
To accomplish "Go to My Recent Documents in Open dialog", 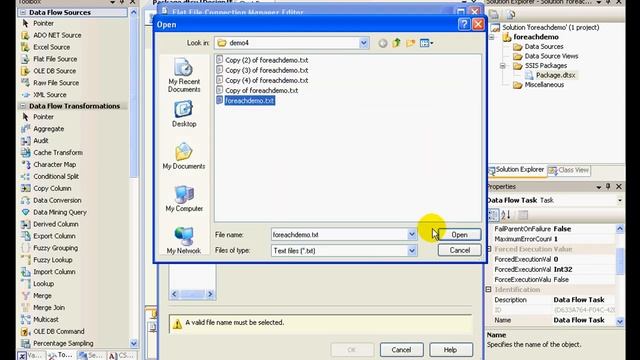I will tap(184, 75).
